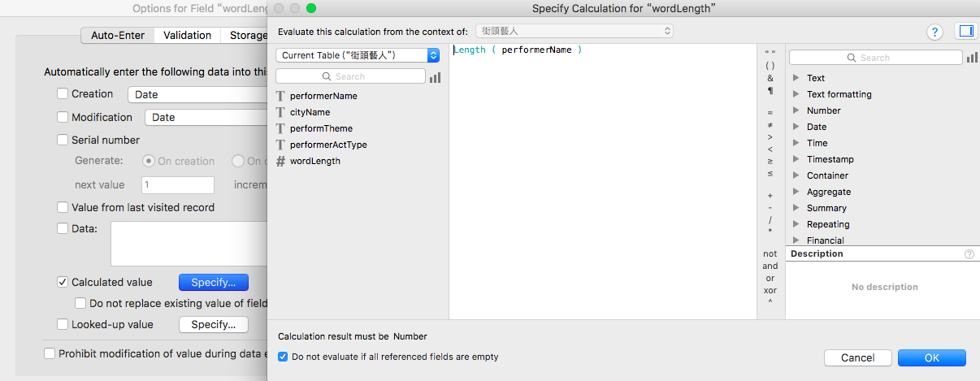Screen dimensions: 980x381
Task: Click Specify button for Calculated value
Action: (213, 282)
